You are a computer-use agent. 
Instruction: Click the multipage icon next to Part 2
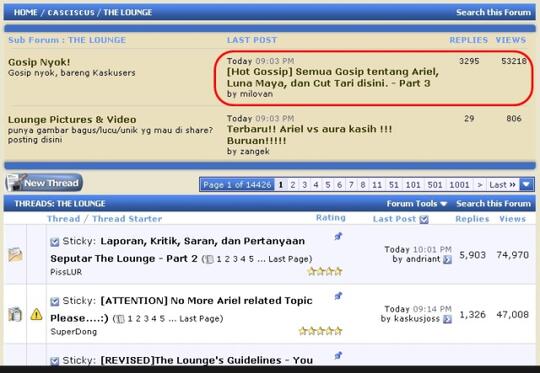(x=209, y=259)
